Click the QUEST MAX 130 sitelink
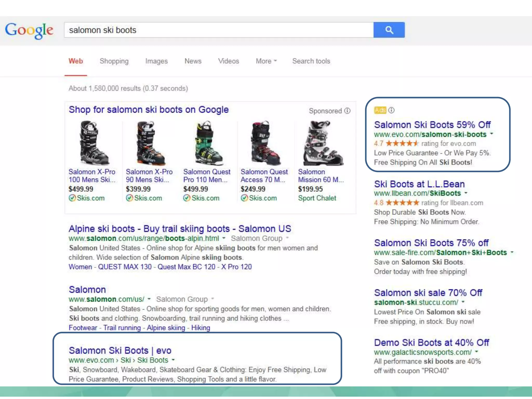The height and width of the screenshot is (399, 532). point(124,267)
